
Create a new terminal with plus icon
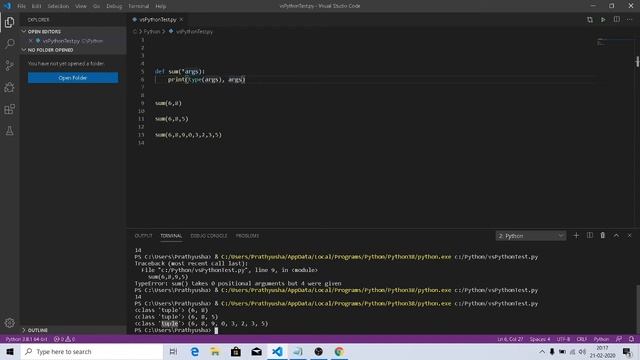pos(576,236)
